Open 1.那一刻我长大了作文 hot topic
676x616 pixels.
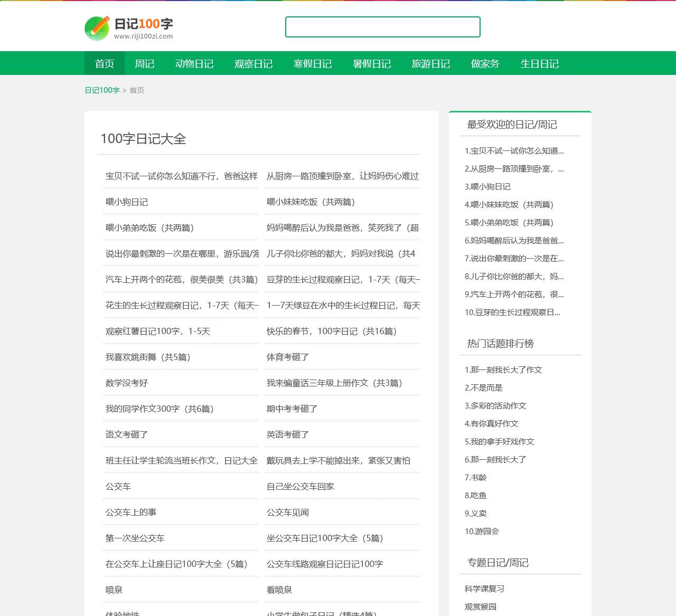pos(502,369)
